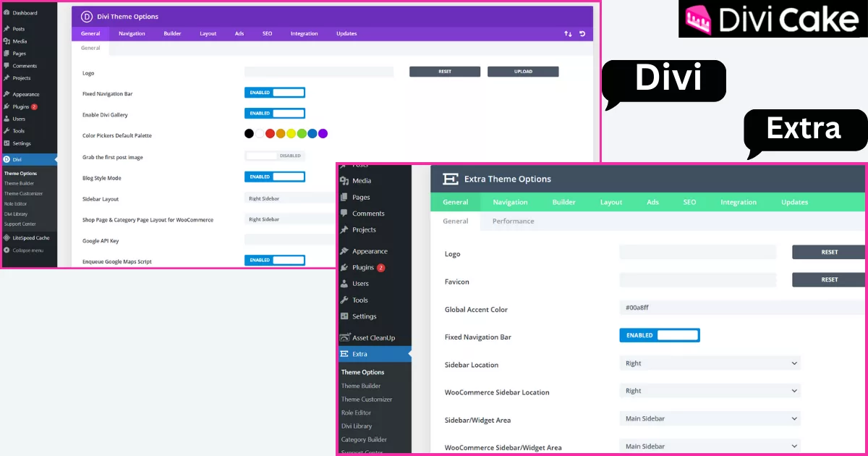Screen dimensions: 868x456
Task: Pick the purple swatch in Default Palette
Action: pos(323,133)
